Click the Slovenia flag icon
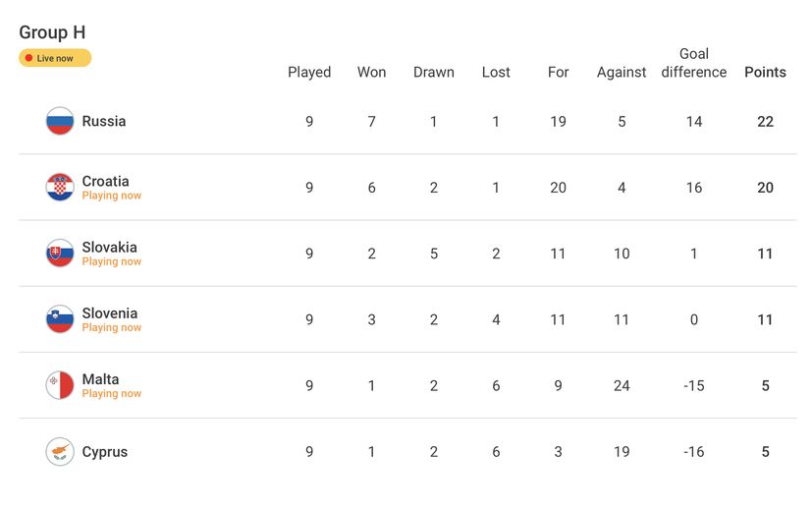812x509 pixels. pos(60,318)
